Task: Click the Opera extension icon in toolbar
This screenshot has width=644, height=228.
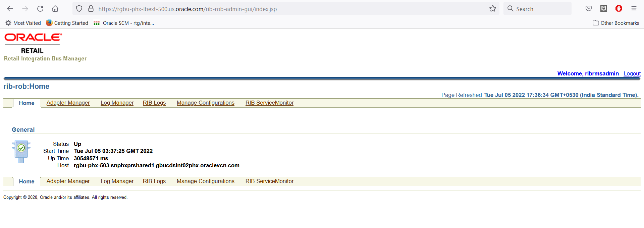Action: pyautogui.click(x=619, y=9)
